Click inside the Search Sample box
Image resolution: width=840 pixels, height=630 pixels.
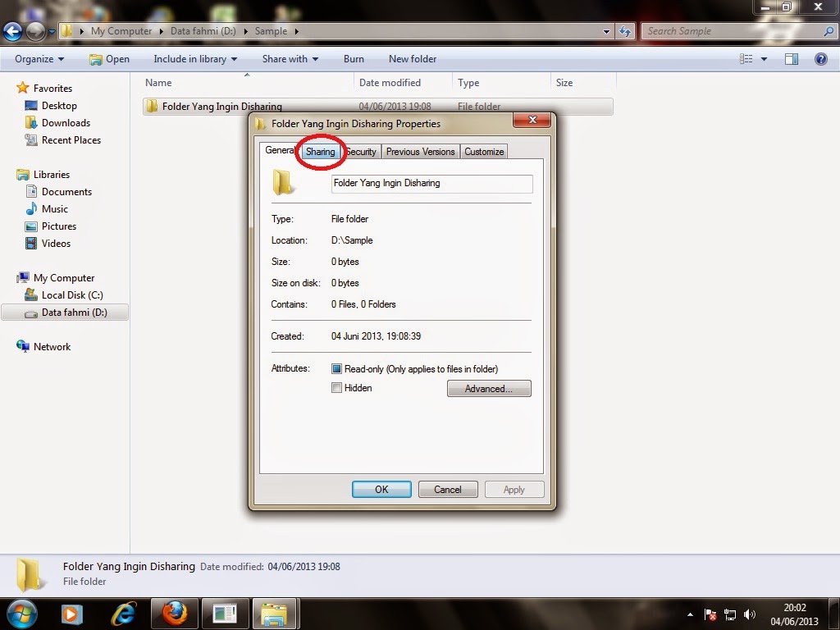pyautogui.click(x=730, y=30)
